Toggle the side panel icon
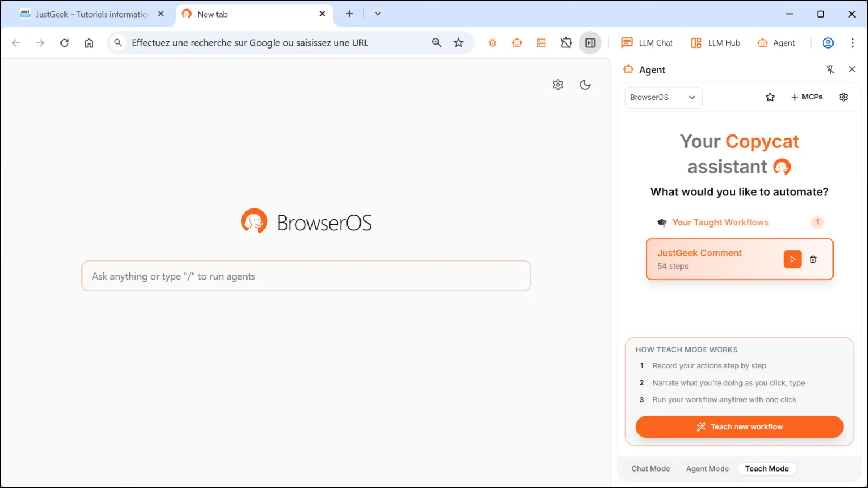 590,42
